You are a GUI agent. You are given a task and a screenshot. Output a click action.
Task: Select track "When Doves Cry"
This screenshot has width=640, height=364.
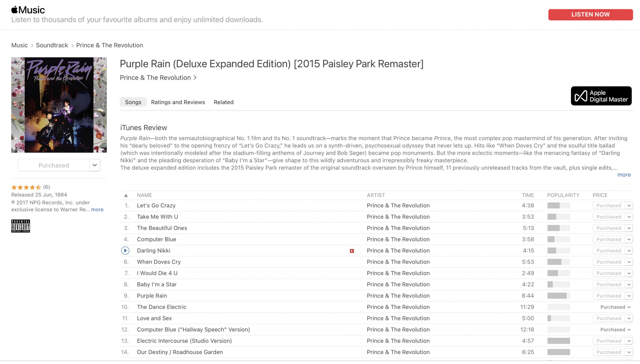(x=159, y=262)
